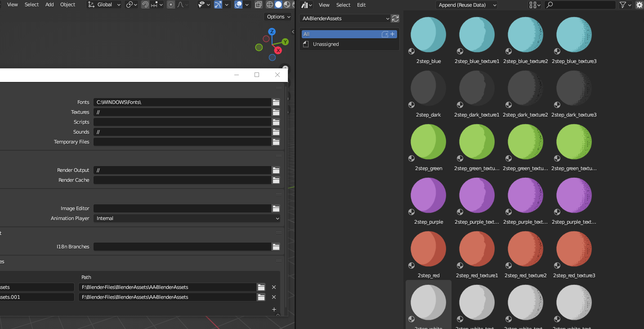Open Transform Orientation Global dropdown
The width and height of the screenshot is (644, 329).
click(104, 5)
